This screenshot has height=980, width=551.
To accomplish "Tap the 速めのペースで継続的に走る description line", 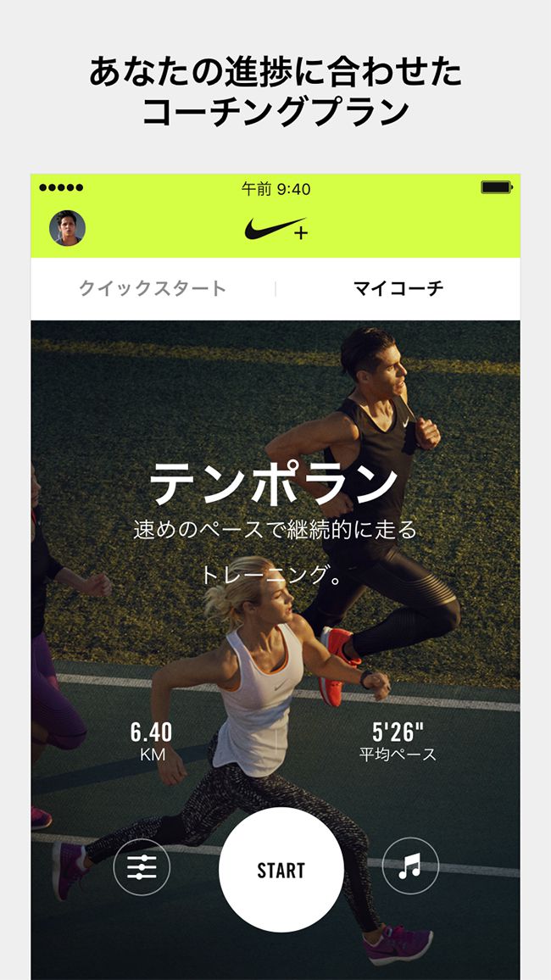I will click(x=275, y=531).
